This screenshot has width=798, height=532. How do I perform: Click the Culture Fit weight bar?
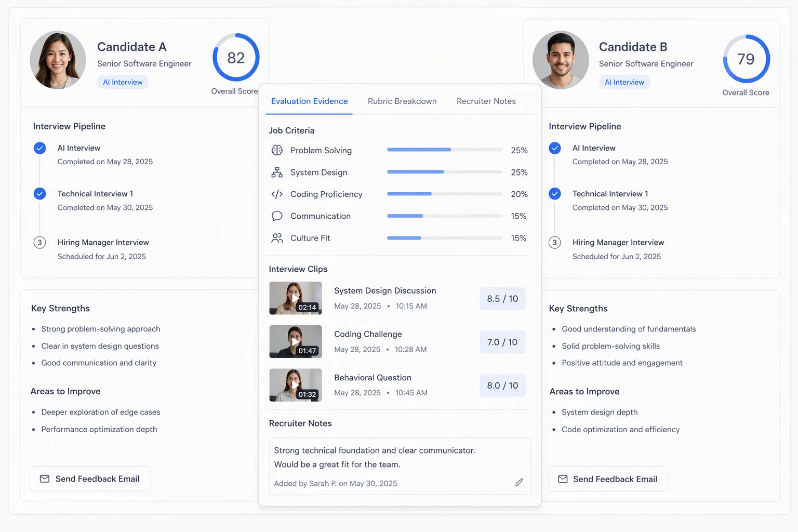tap(445, 238)
